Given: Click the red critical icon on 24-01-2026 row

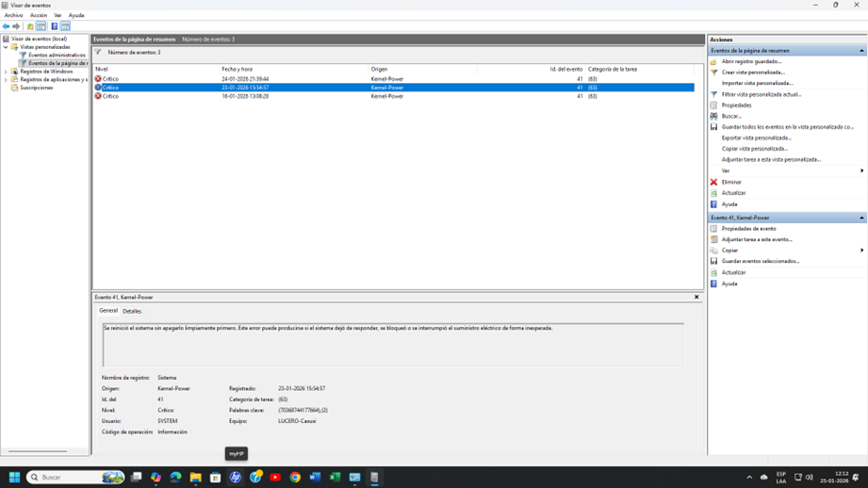Looking at the screenshot, I should point(98,79).
